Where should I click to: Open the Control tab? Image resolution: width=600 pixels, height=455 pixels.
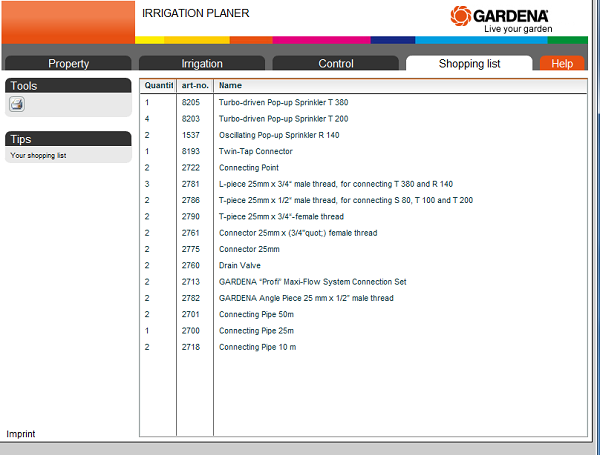pos(336,63)
